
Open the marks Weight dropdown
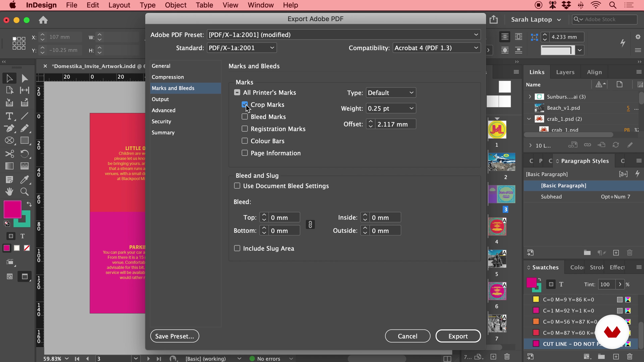coord(391,108)
